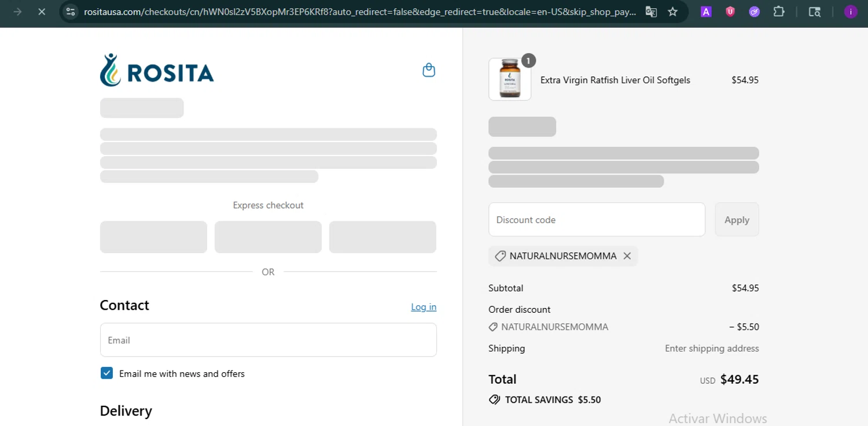
Task: Open the purple A extension
Action: (x=706, y=12)
